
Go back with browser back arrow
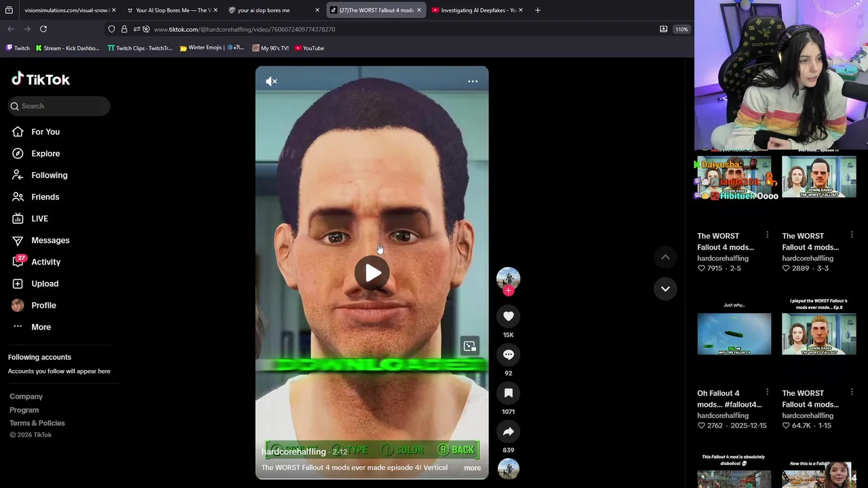[11, 29]
